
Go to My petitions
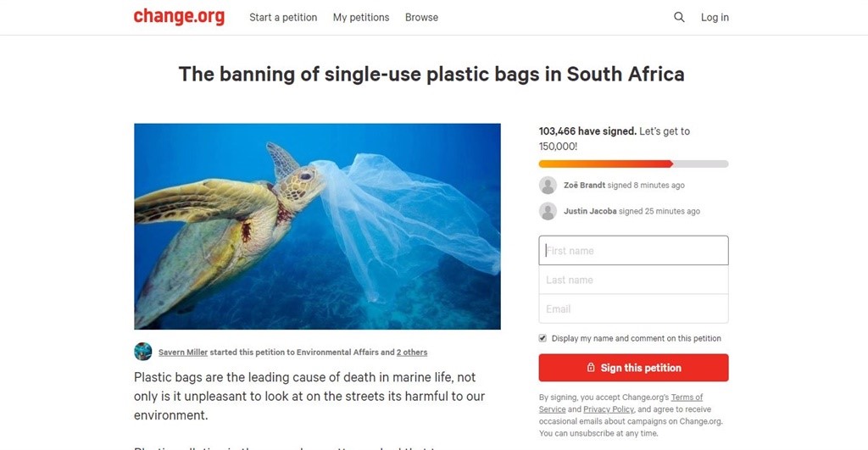(x=361, y=17)
